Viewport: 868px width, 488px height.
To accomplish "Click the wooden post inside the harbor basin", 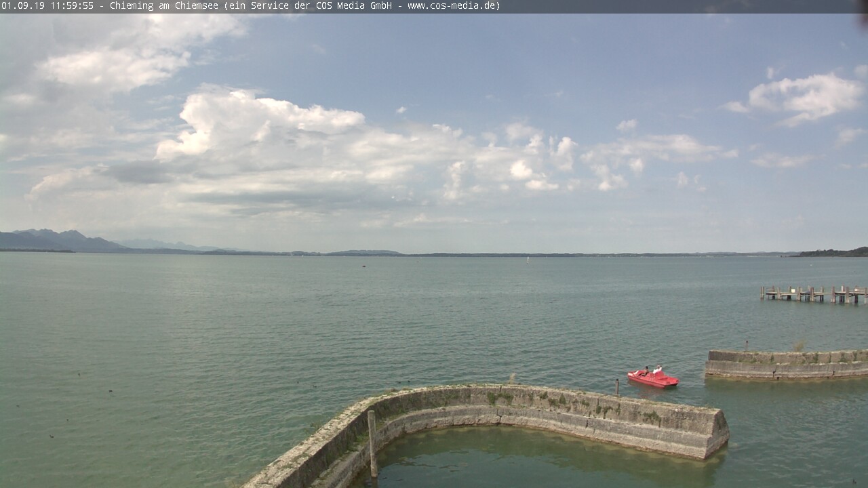I will [372, 443].
